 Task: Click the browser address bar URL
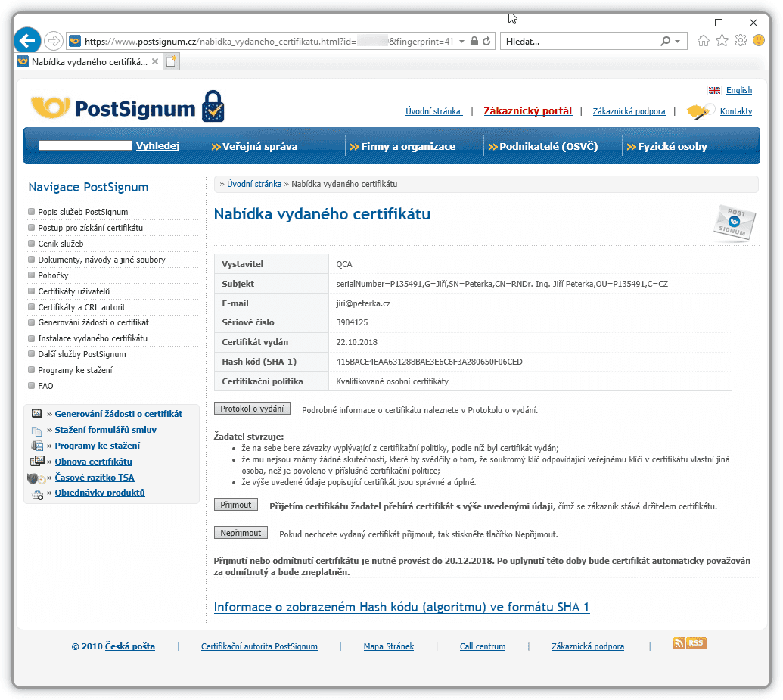pos(269,42)
